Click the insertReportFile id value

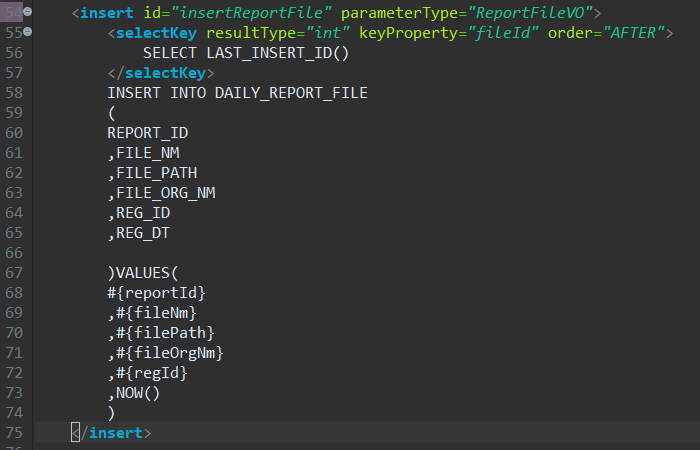[x=251, y=13]
